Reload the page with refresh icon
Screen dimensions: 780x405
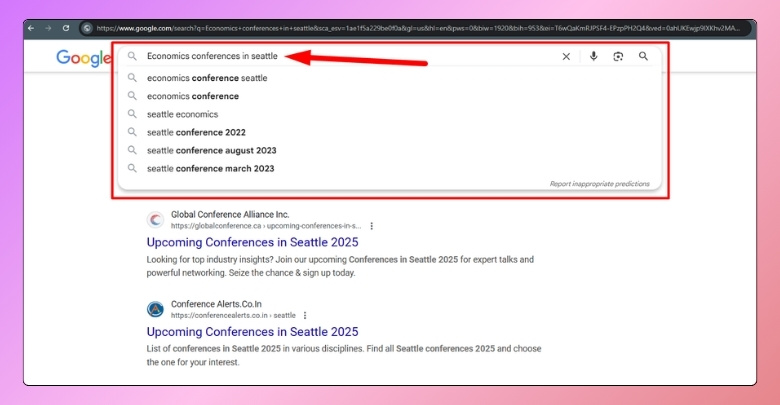point(66,28)
